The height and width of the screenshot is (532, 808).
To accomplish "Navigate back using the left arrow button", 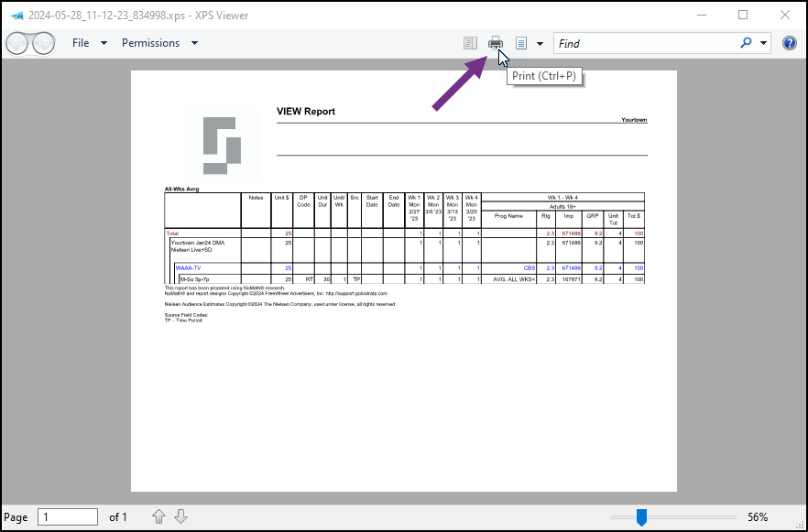I will (x=17, y=43).
